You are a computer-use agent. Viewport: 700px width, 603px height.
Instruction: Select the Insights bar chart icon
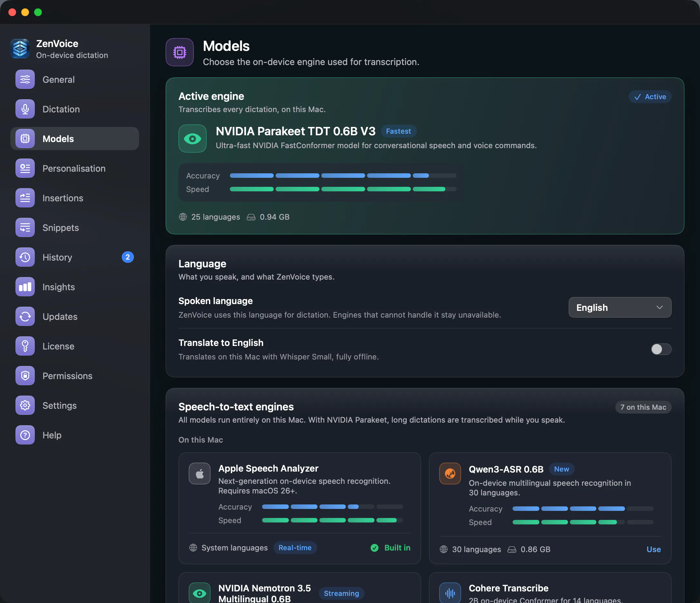click(25, 287)
